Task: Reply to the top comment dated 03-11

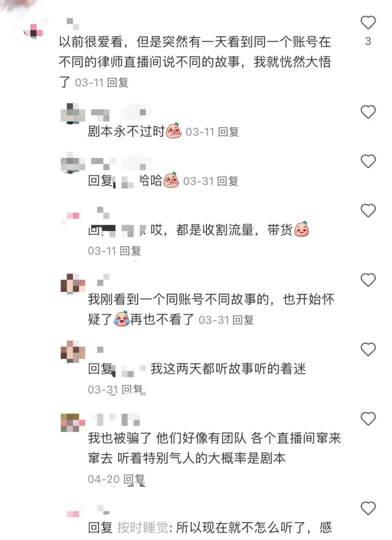Action: (x=118, y=83)
